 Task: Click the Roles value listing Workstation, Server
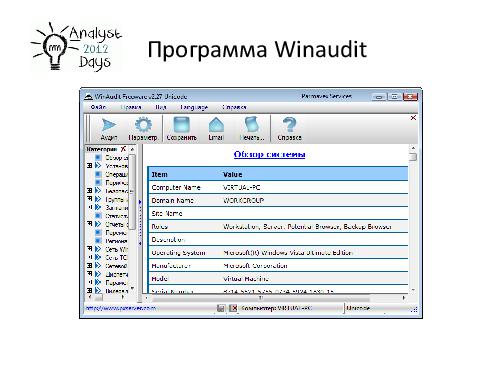[307, 227]
